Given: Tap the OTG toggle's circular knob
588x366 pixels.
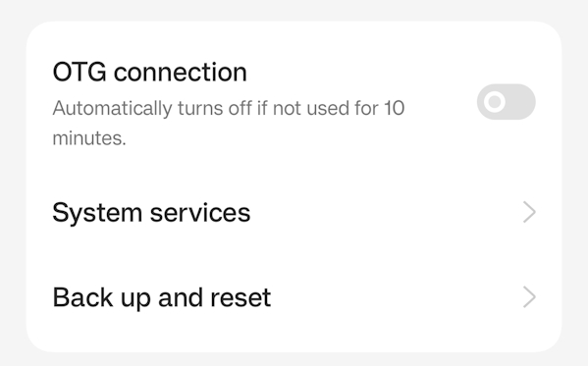Looking at the screenshot, I should (494, 102).
